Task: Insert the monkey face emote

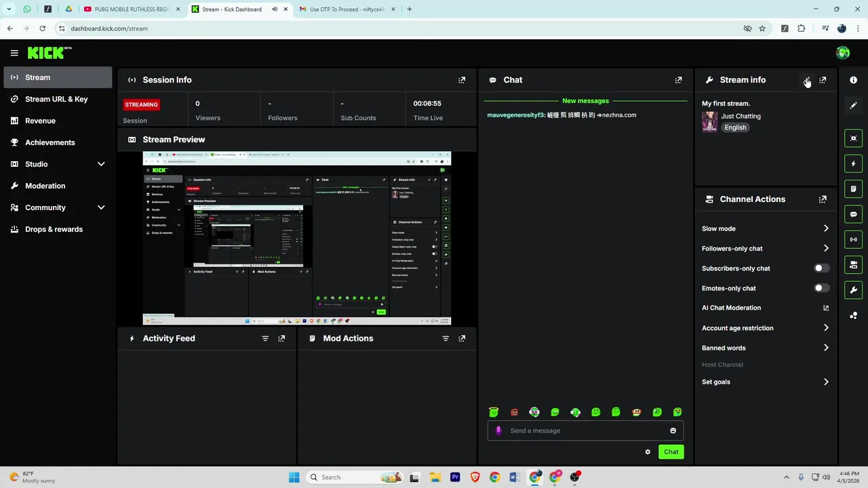Action: click(x=636, y=412)
